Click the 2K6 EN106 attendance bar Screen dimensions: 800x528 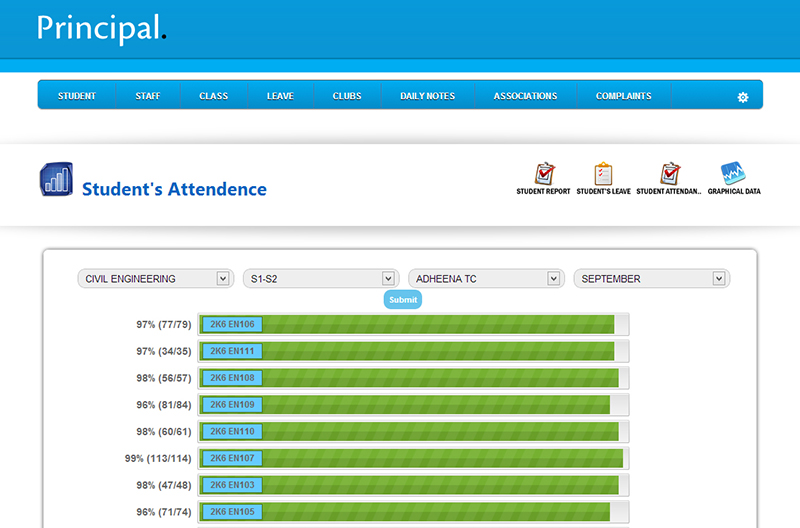(x=414, y=324)
